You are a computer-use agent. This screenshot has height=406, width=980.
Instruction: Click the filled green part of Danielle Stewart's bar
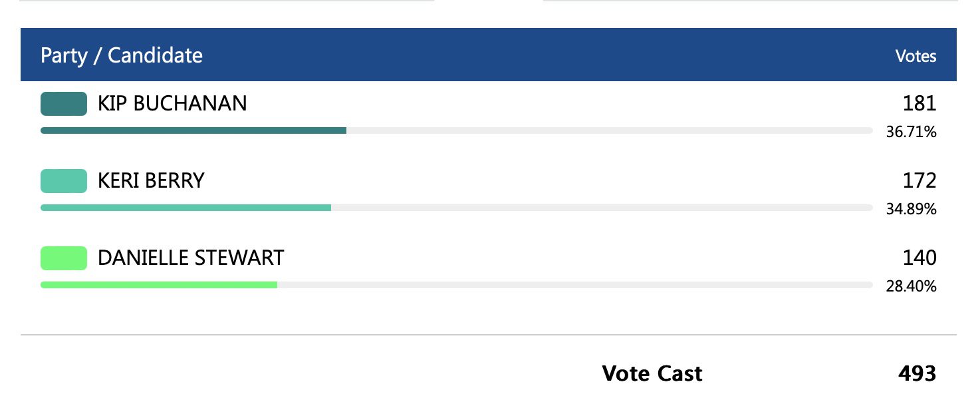(158, 285)
